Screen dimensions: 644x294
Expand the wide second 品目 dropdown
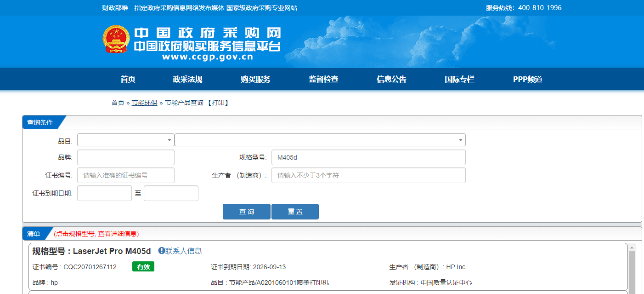pos(320,140)
